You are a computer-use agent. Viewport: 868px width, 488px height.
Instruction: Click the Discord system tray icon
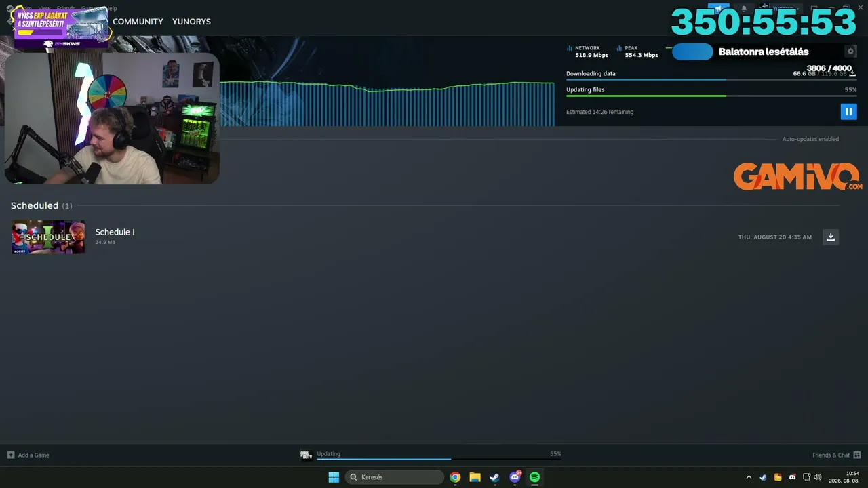coord(792,477)
